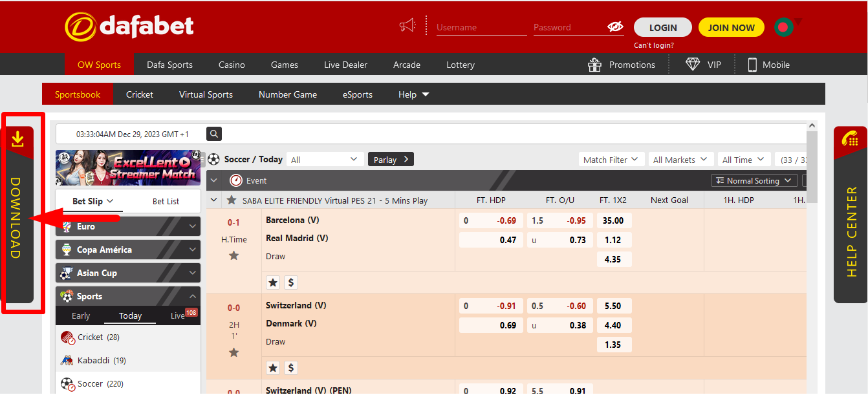Open the announcements megaphone icon
The image size is (868, 395).
[x=407, y=26]
